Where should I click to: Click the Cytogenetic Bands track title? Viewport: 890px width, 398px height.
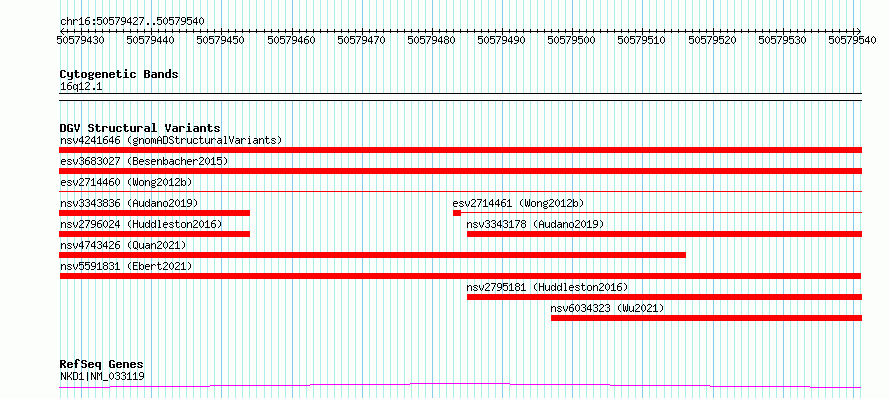pyautogui.click(x=119, y=74)
